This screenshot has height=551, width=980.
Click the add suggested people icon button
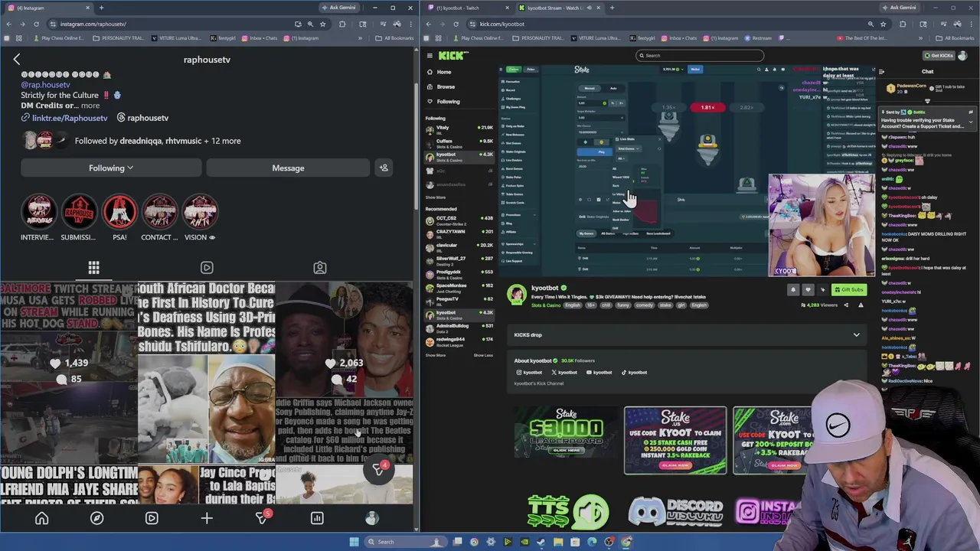tap(384, 168)
